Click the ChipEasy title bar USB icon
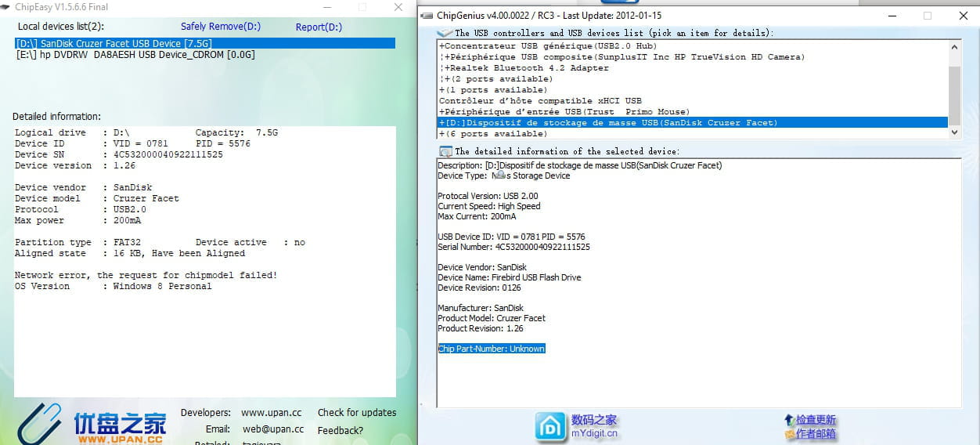 tap(6, 7)
